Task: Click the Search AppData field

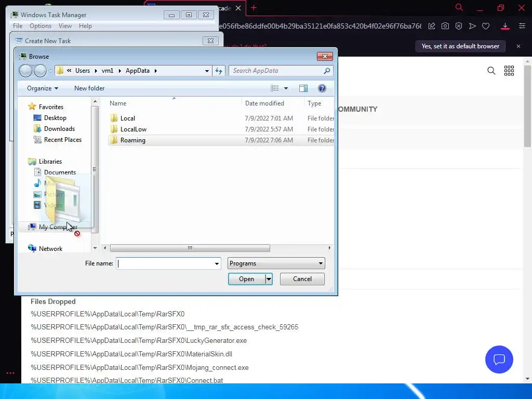Action: (276, 71)
